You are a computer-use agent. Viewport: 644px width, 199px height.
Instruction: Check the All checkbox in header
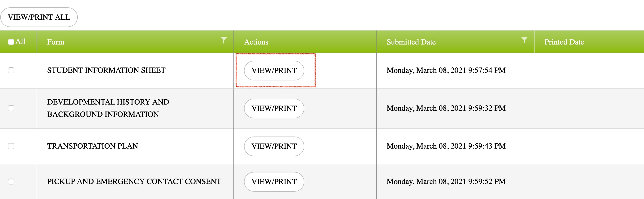[x=11, y=42]
